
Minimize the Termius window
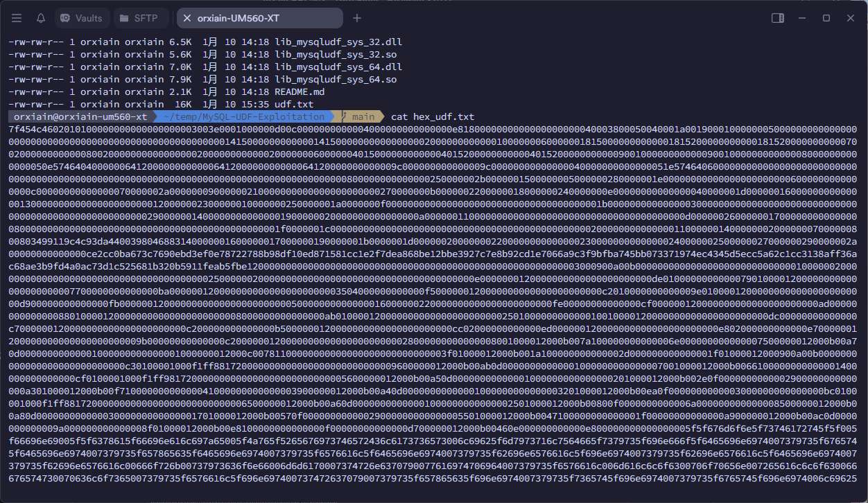(802, 18)
